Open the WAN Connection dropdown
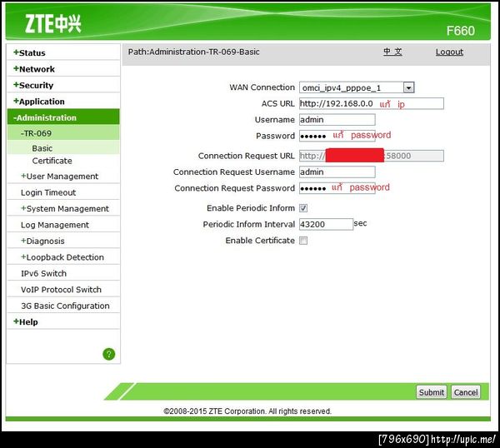This screenshot has height=448, width=500. point(357,87)
